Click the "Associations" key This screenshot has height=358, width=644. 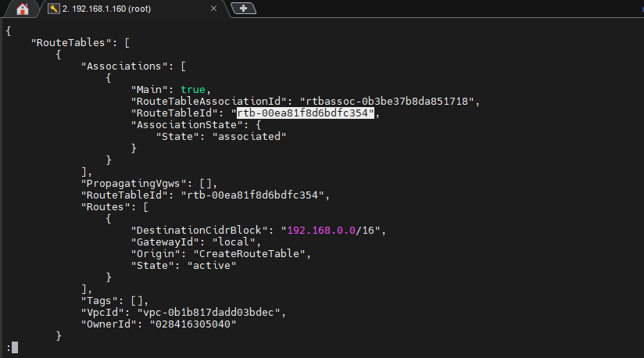127,66
